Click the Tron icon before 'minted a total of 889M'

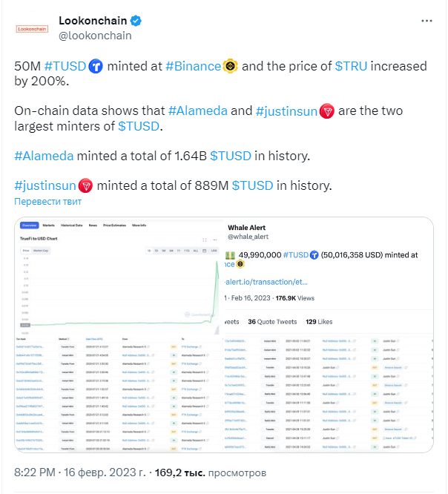click(x=85, y=185)
